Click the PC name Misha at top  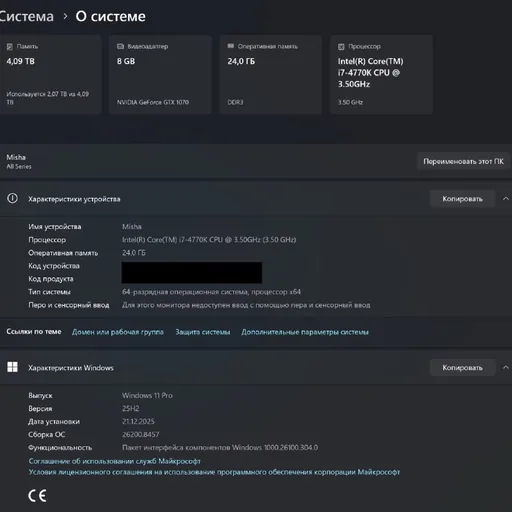(x=16, y=157)
